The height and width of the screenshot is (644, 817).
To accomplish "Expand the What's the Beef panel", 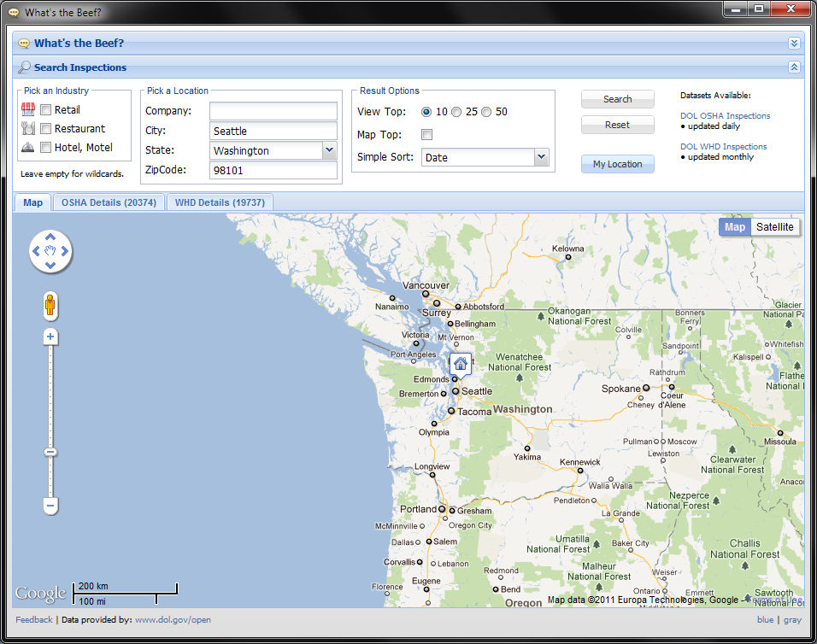I will tap(794, 44).
